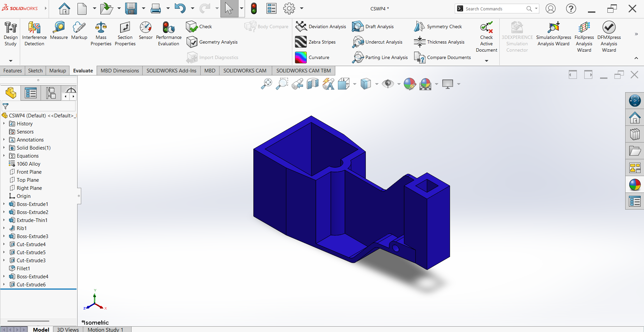Expand the Cut-Extrude6 feature

pyautogui.click(x=4, y=284)
